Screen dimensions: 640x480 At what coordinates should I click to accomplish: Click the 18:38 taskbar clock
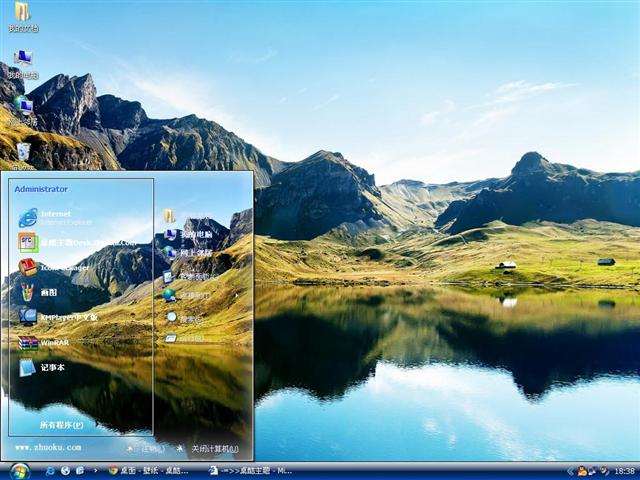click(624, 471)
